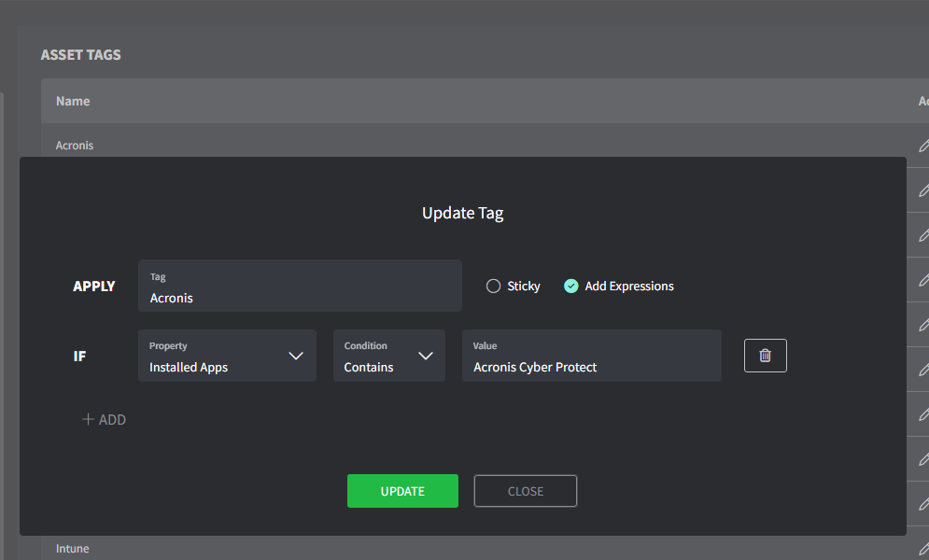929x560 pixels.
Task: Click the edit pencil for Intune row
Action: coord(923,549)
